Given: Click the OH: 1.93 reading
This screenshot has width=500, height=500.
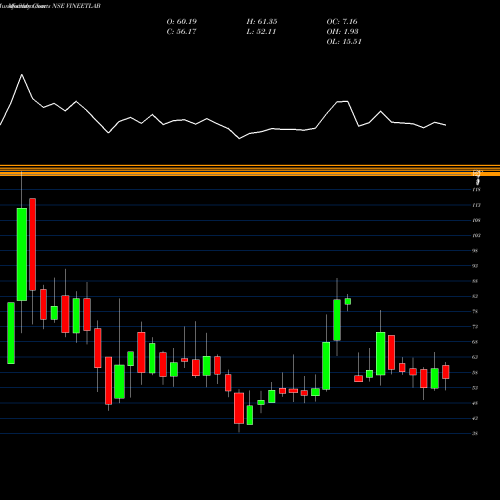Looking at the screenshot, I should point(342,31).
